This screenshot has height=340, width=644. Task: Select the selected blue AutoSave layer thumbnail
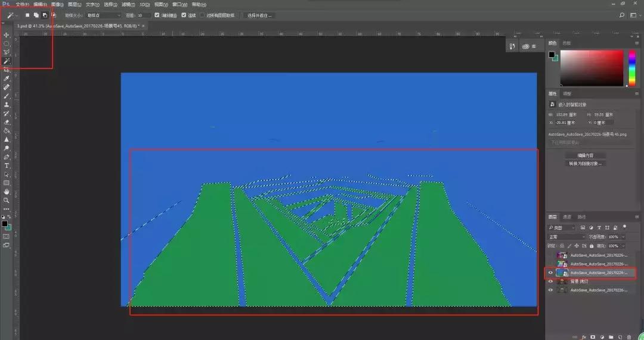(x=562, y=273)
